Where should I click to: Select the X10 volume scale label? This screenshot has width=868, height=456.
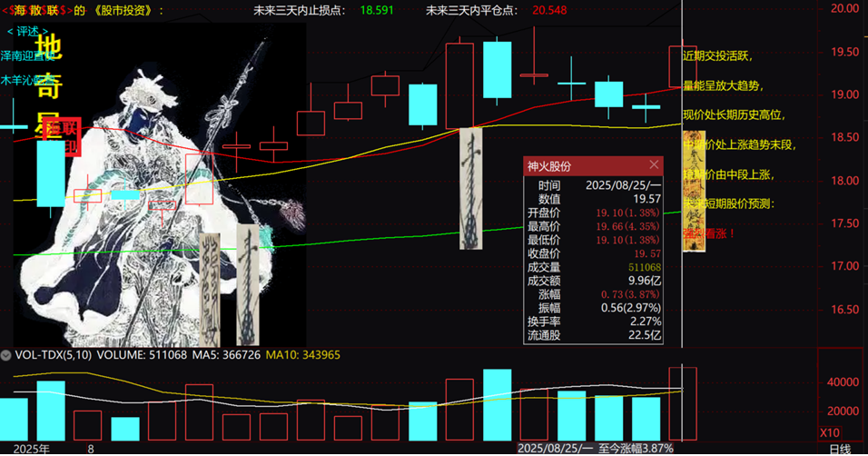(829, 432)
